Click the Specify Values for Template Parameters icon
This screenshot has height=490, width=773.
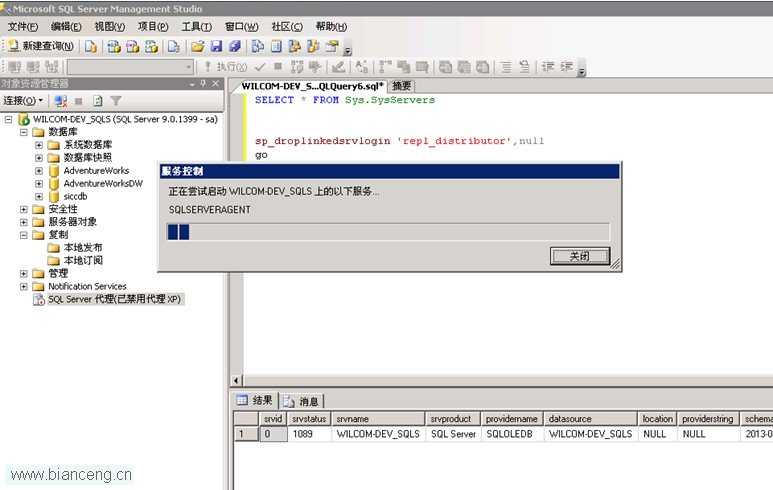click(362, 67)
